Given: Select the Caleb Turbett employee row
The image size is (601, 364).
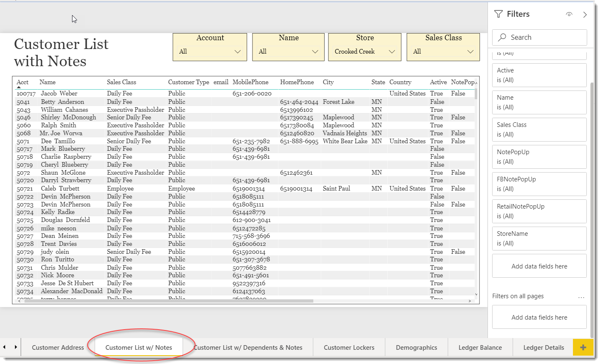Looking at the screenshot, I should point(245,188).
